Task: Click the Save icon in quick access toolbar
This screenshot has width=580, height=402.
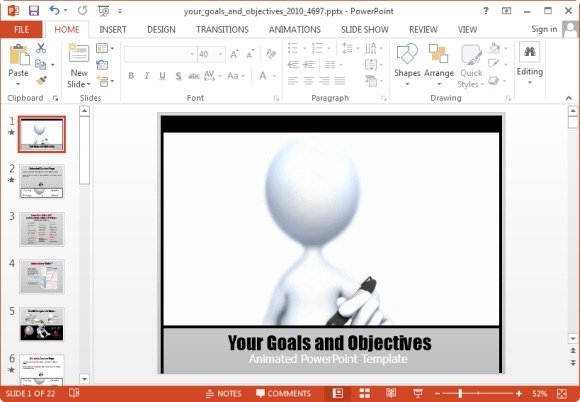Action: (x=34, y=11)
